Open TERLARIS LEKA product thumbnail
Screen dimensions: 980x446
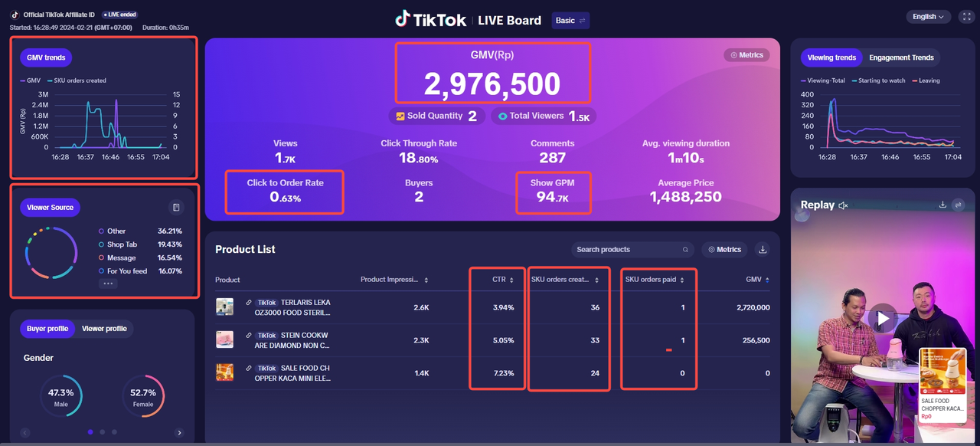pyautogui.click(x=224, y=307)
